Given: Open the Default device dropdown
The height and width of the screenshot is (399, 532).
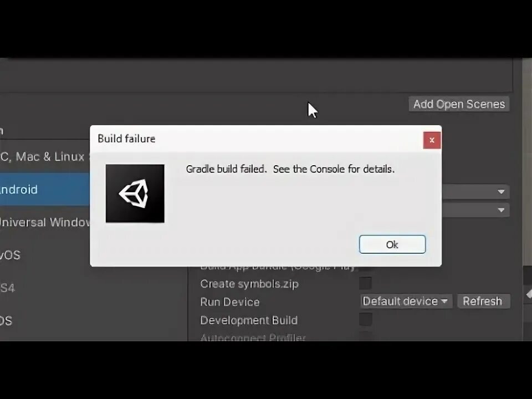Looking at the screenshot, I should pyautogui.click(x=406, y=301).
